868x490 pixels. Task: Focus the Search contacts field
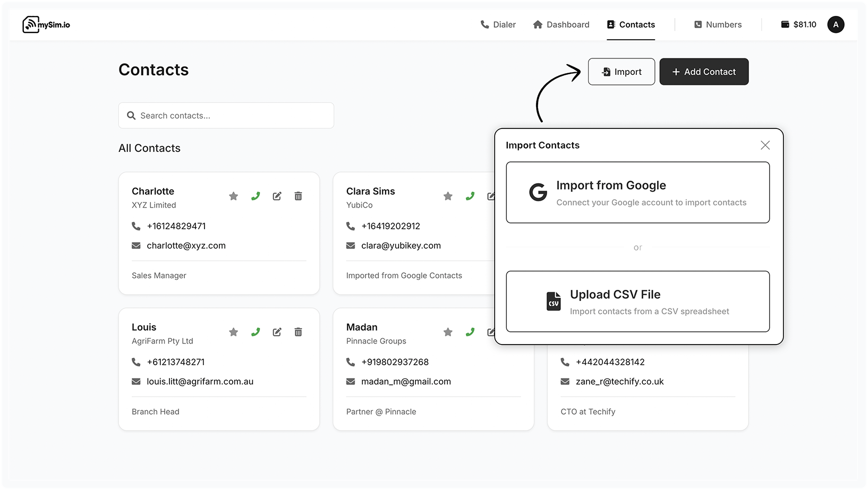tap(226, 115)
